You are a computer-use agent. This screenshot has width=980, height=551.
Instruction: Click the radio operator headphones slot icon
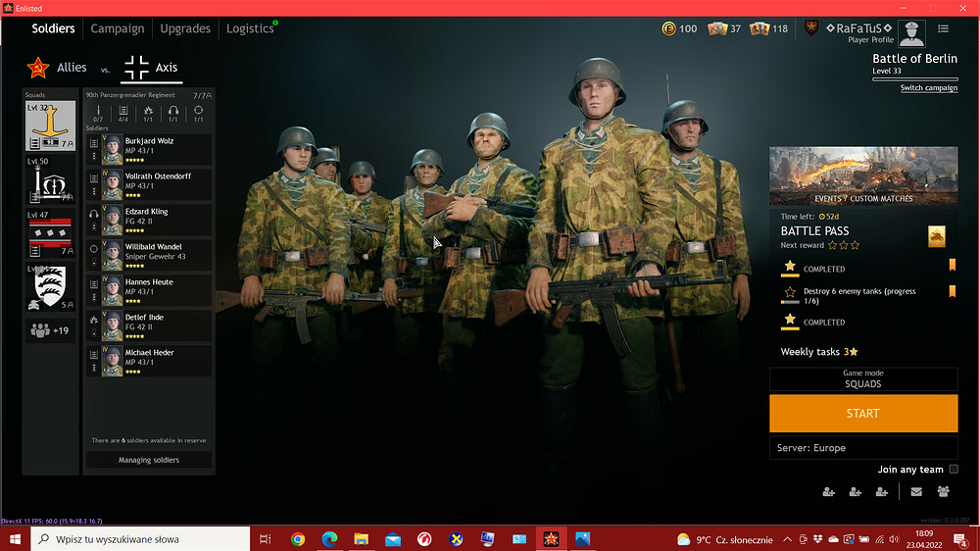[173, 113]
